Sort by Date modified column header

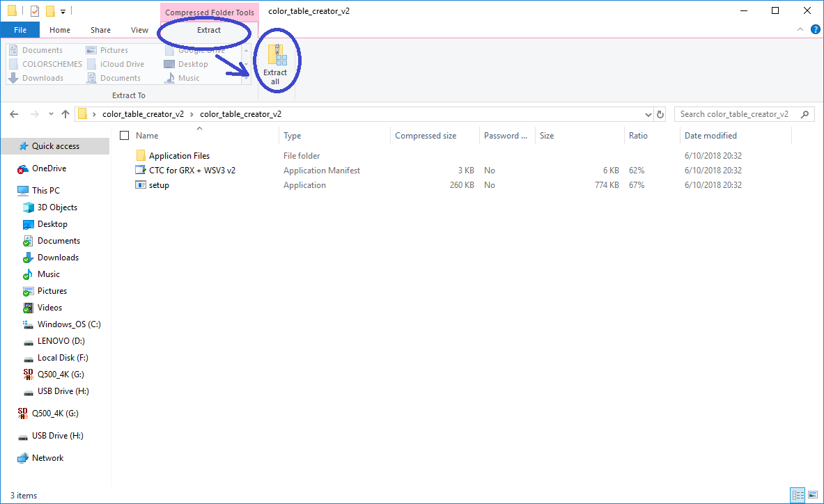710,136
